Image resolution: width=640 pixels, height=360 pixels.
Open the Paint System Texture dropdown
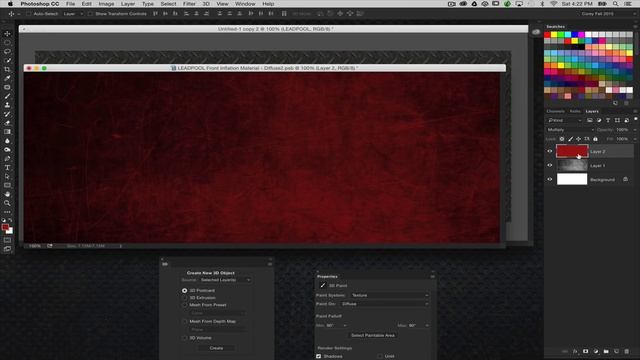tap(389, 295)
